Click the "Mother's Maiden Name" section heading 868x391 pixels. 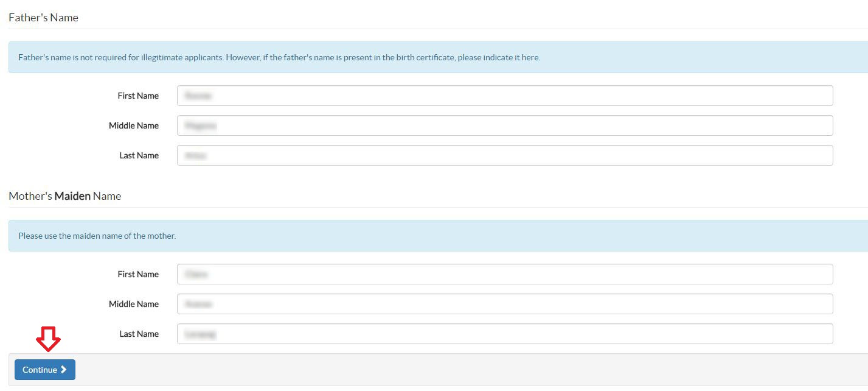pyautogui.click(x=64, y=196)
